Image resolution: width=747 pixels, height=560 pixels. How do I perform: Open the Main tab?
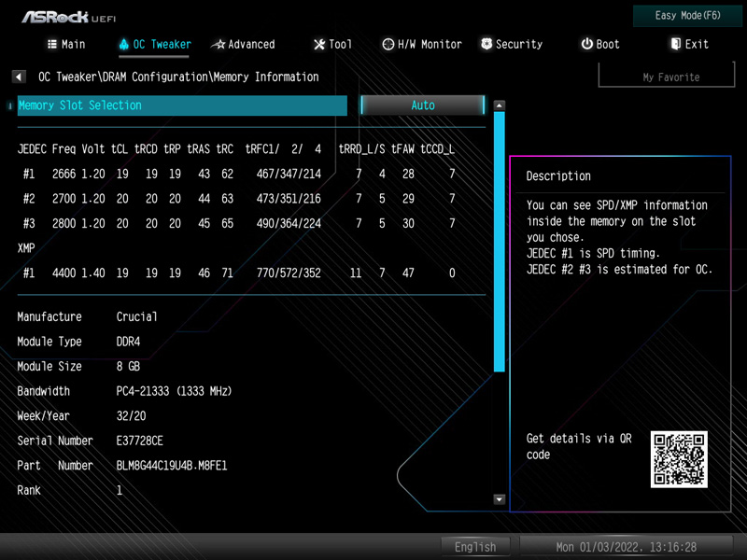(66, 44)
